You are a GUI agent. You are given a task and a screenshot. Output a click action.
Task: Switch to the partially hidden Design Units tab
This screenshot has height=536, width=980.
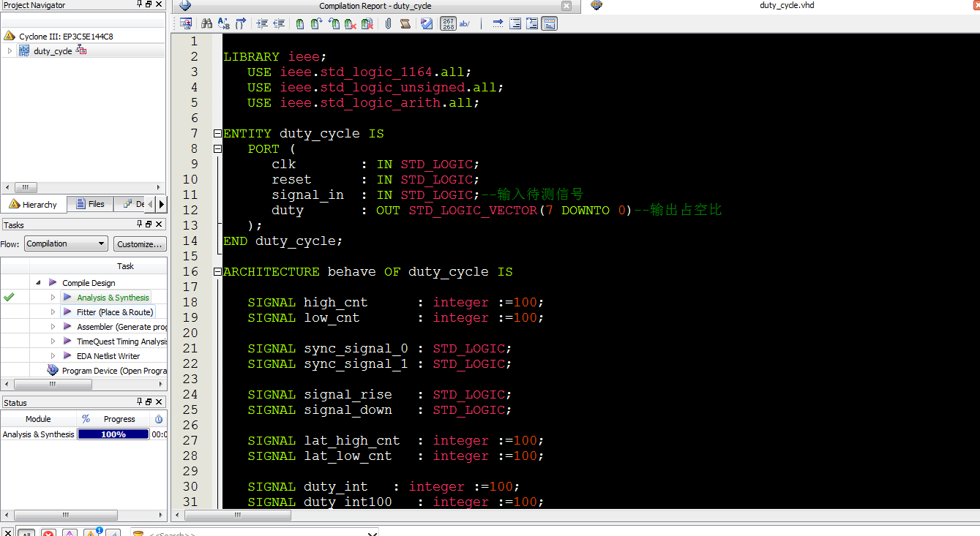tap(131, 204)
